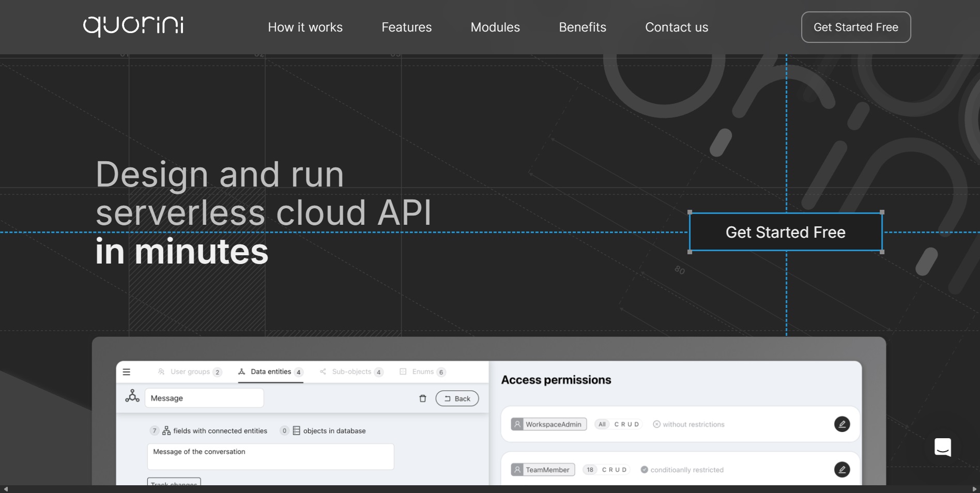Click without restrictions status text
Image resolution: width=980 pixels, height=493 pixels.
pos(694,424)
